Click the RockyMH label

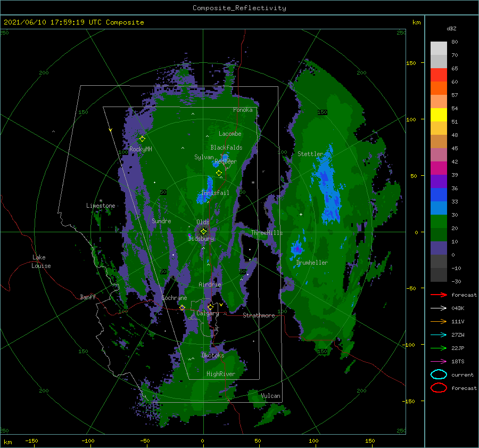click(x=141, y=149)
